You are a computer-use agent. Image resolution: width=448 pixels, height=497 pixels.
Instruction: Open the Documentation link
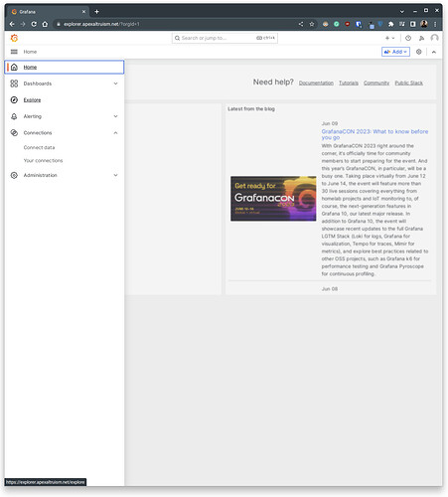[316, 83]
